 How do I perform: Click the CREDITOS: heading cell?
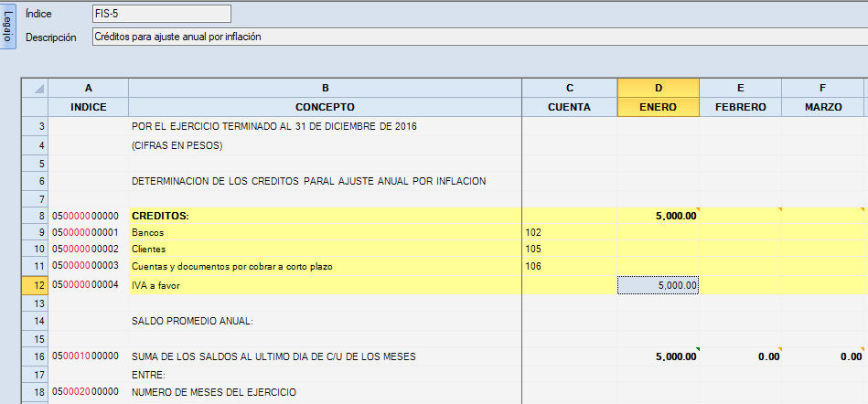coord(325,216)
